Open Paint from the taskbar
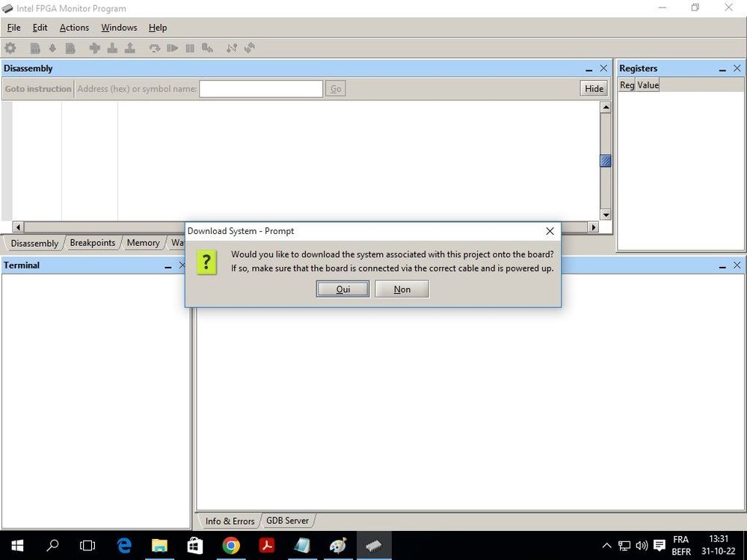The image size is (747, 560). coord(338,545)
